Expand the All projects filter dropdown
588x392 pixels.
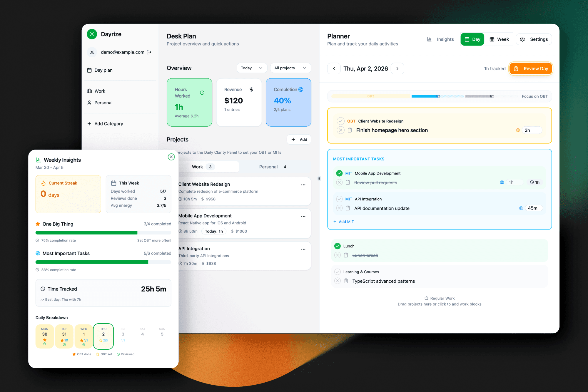point(290,68)
